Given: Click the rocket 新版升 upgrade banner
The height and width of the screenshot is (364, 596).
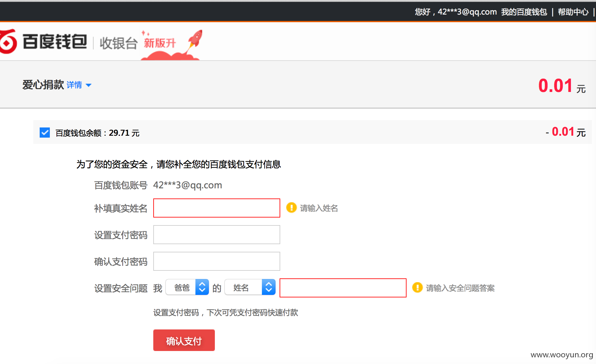Looking at the screenshot, I should tap(172, 45).
